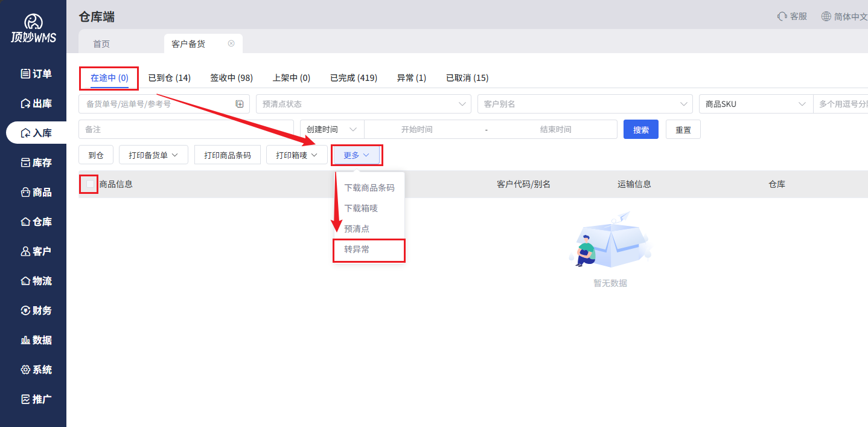This screenshot has height=427, width=868.
Task: Open the 商品 products section
Action: pos(36,192)
